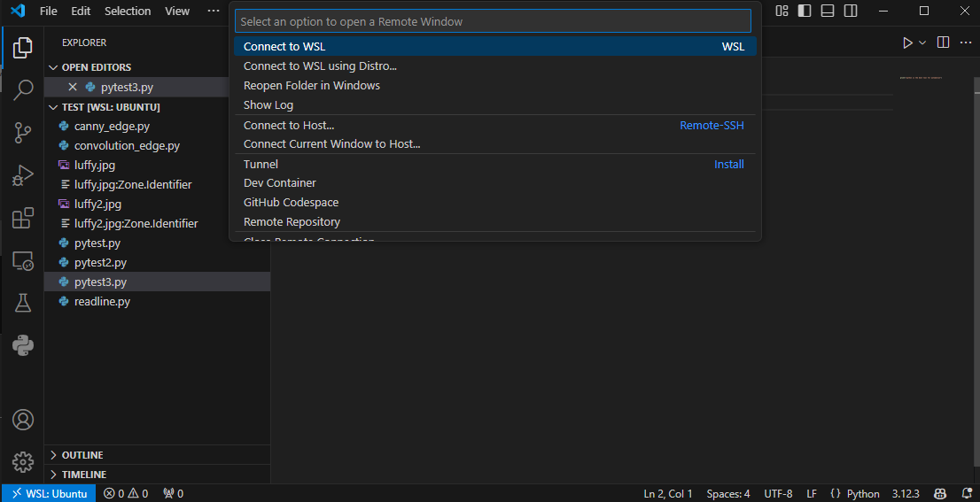Click the remote window search input

(x=493, y=21)
